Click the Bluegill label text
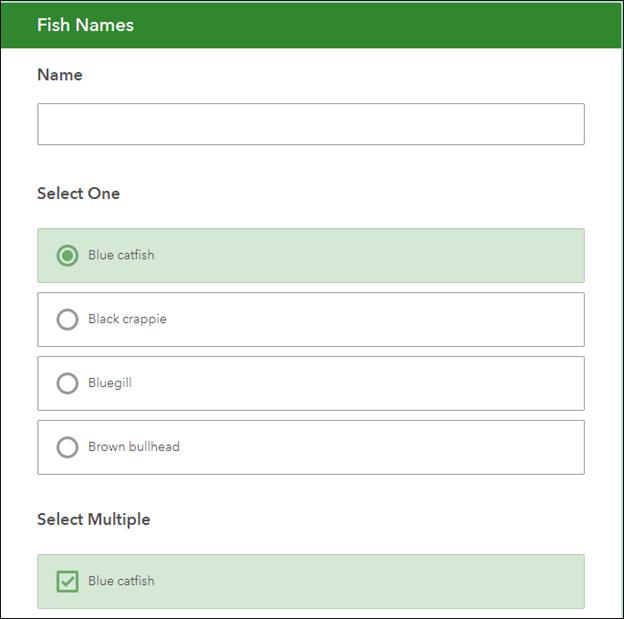Viewport: 624px width, 619px height. 110,383
